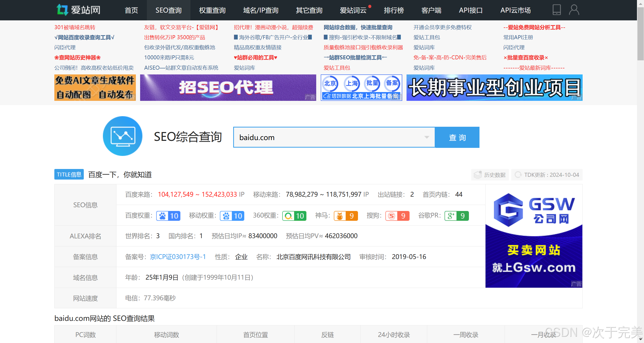Click the Sogou weight 9 badge
The width and height of the screenshot is (644, 343).
tap(397, 216)
